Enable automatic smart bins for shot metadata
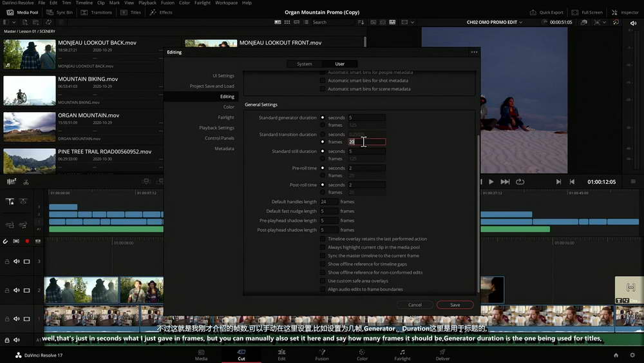The width and height of the screenshot is (644, 363). [x=323, y=81]
